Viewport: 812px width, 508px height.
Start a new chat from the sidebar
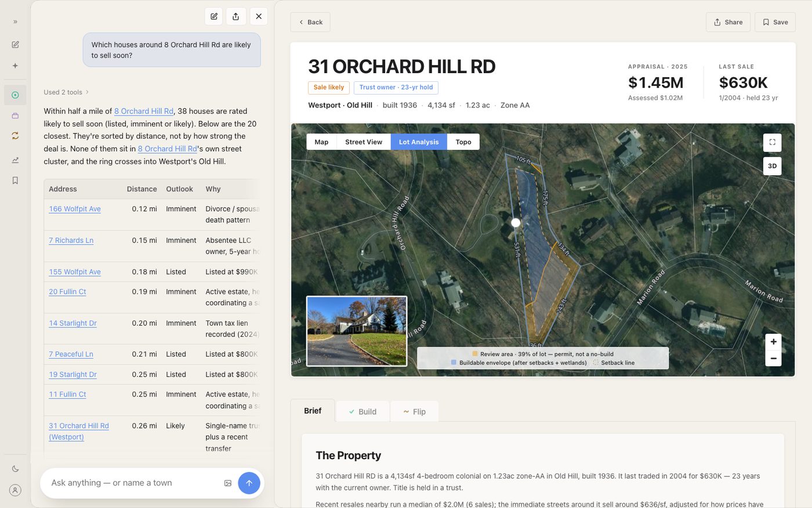pos(15,45)
